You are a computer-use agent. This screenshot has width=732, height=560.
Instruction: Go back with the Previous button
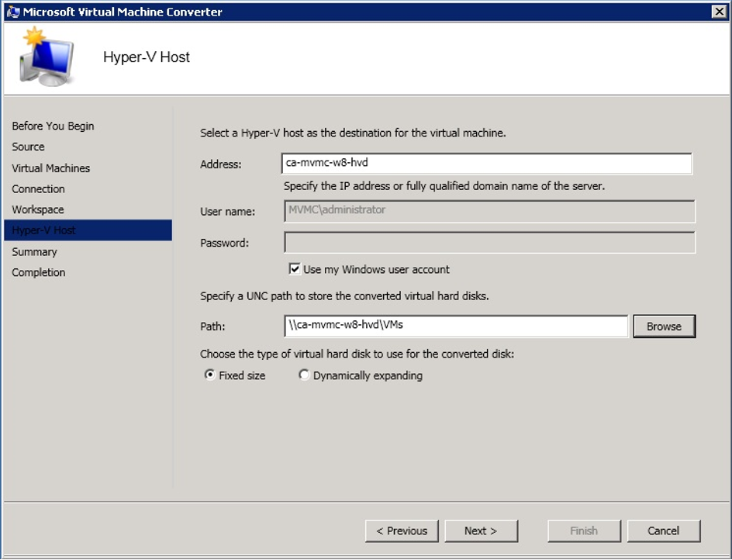402,531
